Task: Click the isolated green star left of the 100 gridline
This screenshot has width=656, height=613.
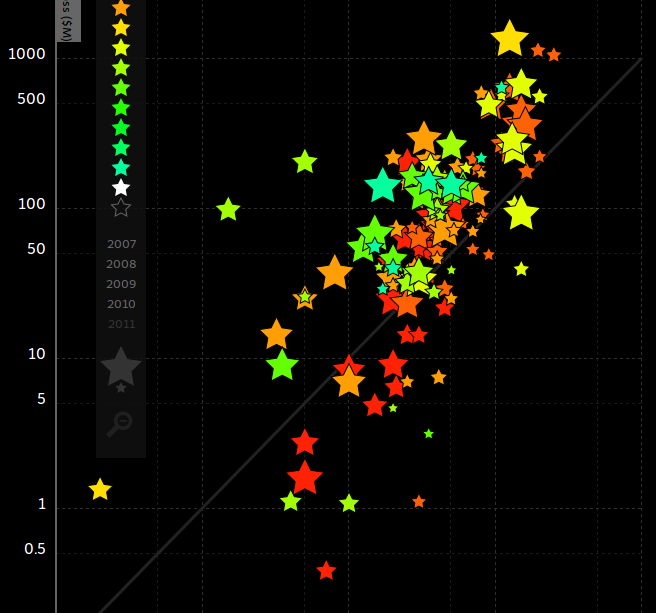Action: tap(228, 210)
